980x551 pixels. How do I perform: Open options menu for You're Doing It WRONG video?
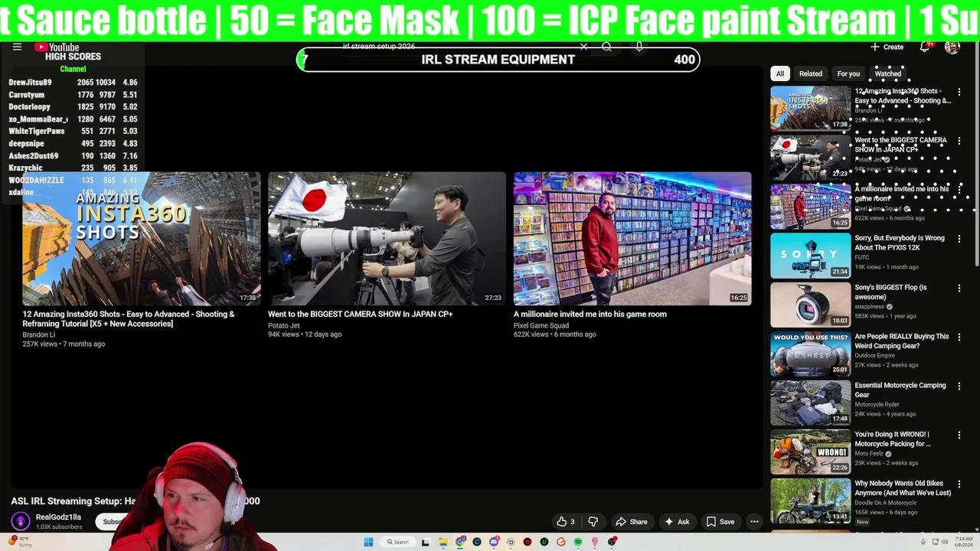click(959, 435)
